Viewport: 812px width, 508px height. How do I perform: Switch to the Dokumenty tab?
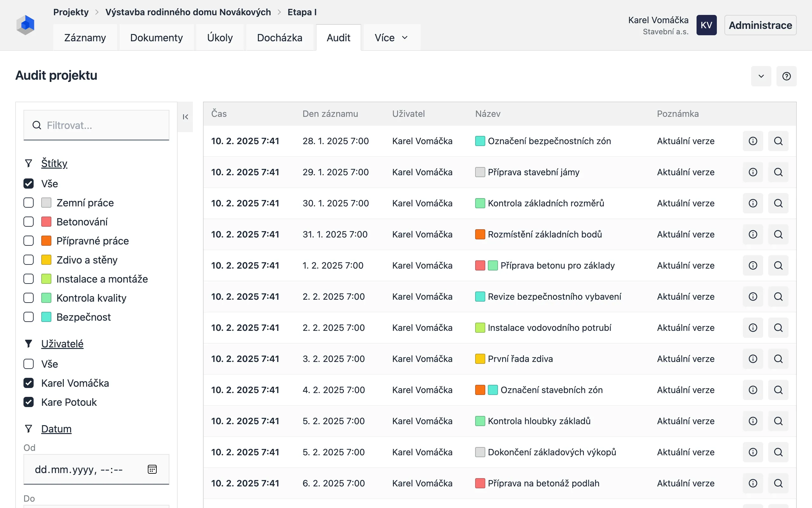pos(156,38)
